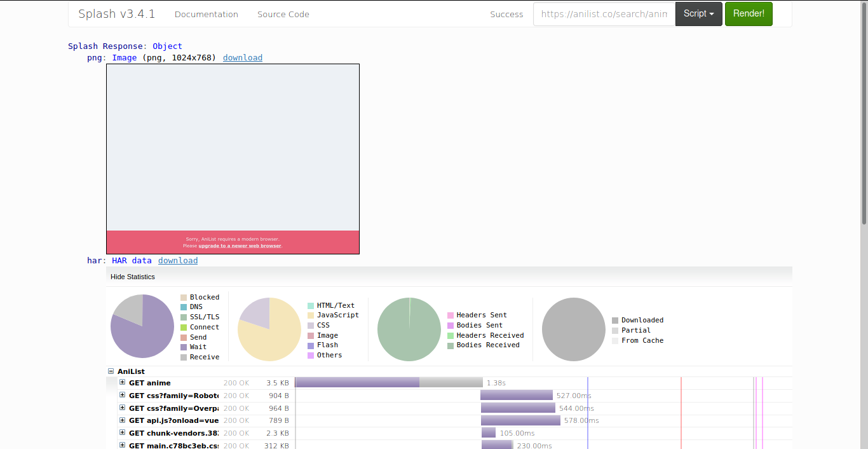Expand the GET api.js?onload=vue request
Image resolution: width=868 pixels, height=449 pixels.
click(123, 420)
